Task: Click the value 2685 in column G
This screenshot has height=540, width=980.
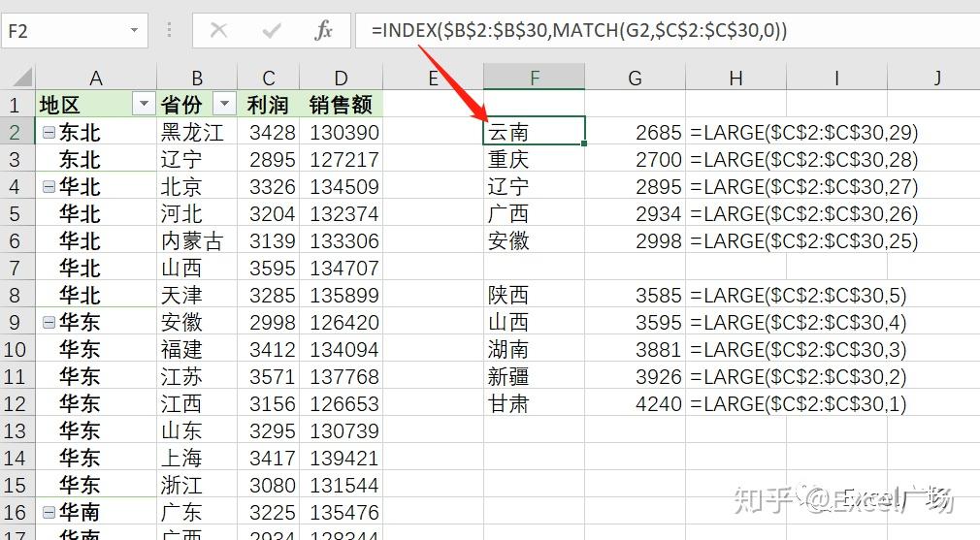Action: [658, 133]
